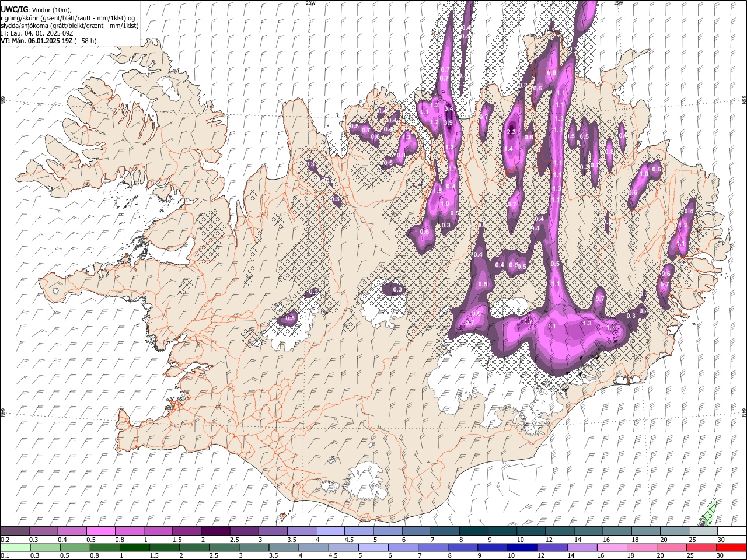Viewport: 747px width, 560px height.
Task: Click the pale grey 25 swatch, snow legend
Action: [703, 531]
